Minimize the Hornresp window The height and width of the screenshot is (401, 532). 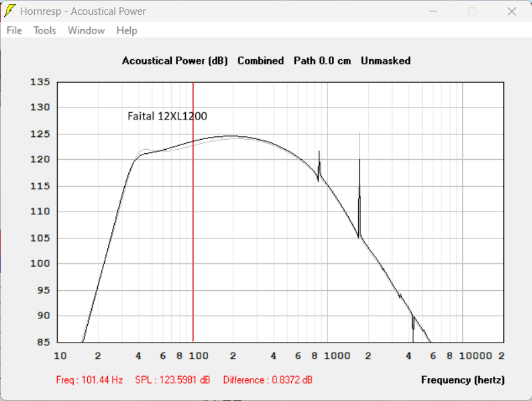pos(433,11)
